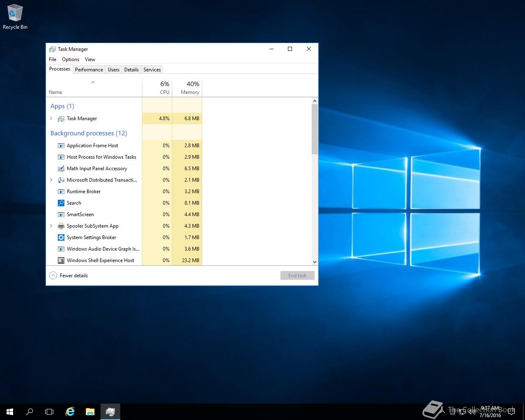Click Windows Shell Experience Host icon

point(61,260)
